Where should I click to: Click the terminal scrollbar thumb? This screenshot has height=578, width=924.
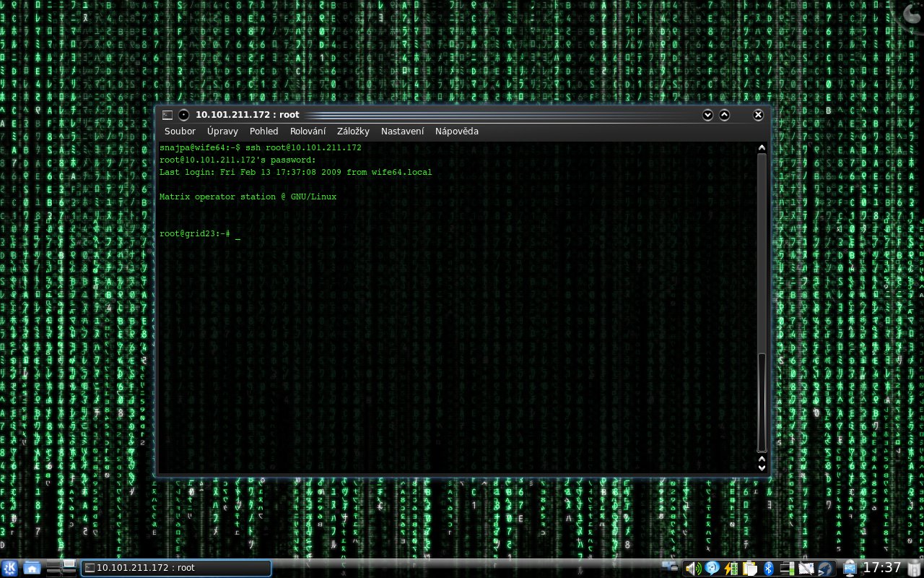point(762,402)
